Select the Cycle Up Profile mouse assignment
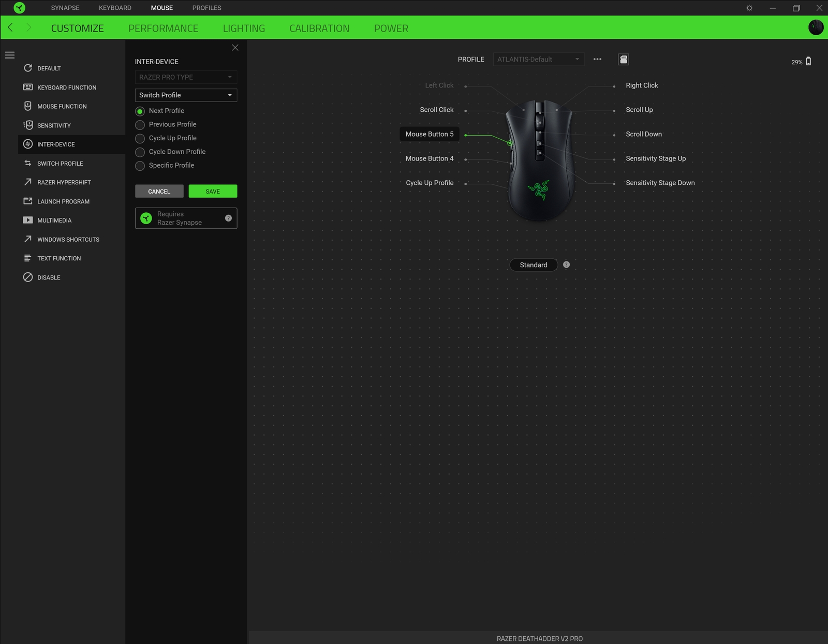The image size is (828, 644). [430, 183]
